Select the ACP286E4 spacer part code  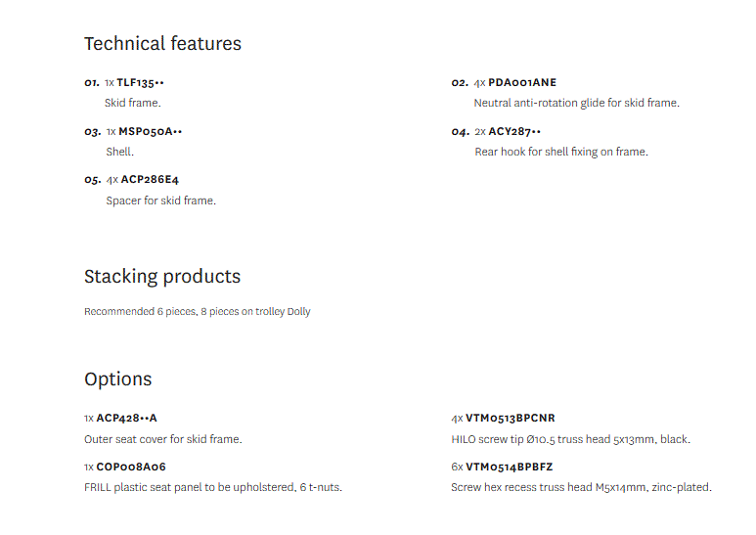(150, 180)
